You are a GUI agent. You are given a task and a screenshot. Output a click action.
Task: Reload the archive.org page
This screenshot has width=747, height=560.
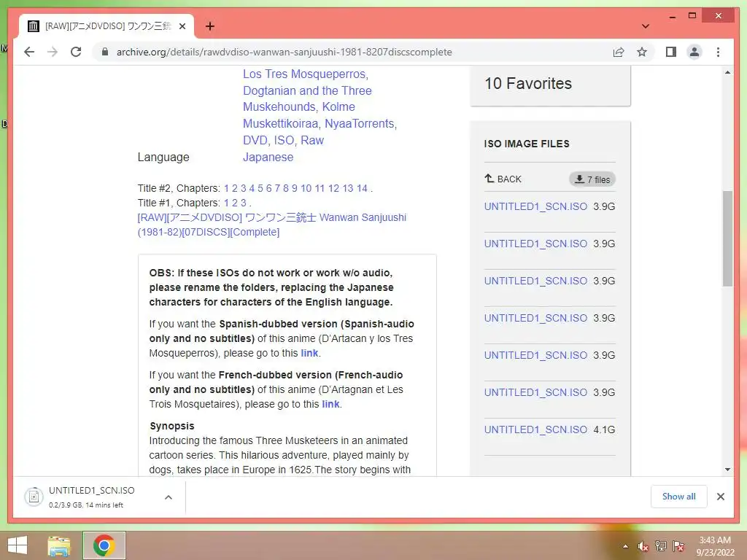(x=76, y=52)
